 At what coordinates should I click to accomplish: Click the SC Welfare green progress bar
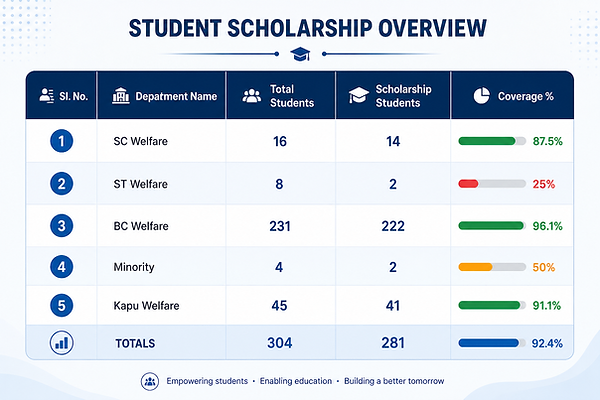(492, 141)
